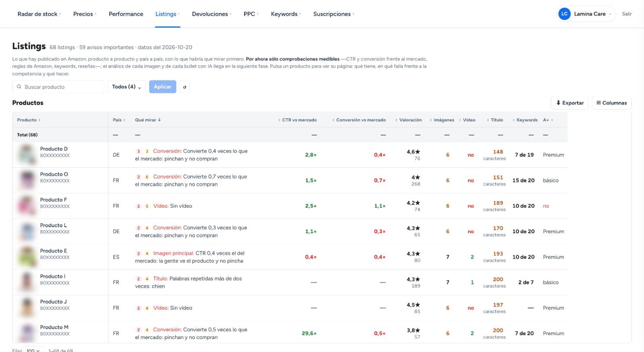Image resolution: width=644 pixels, height=352 pixels.
Task: Click the Producto M row name
Action: tap(54, 327)
